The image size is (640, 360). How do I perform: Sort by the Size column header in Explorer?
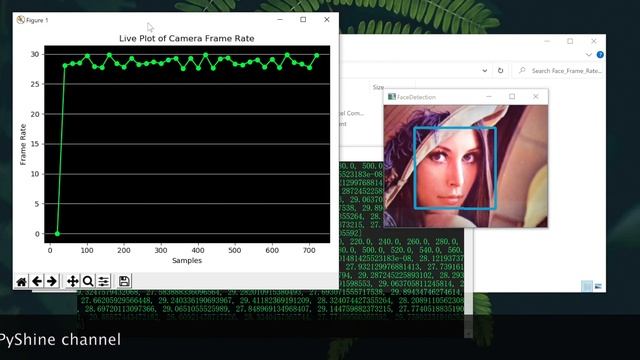click(378, 87)
